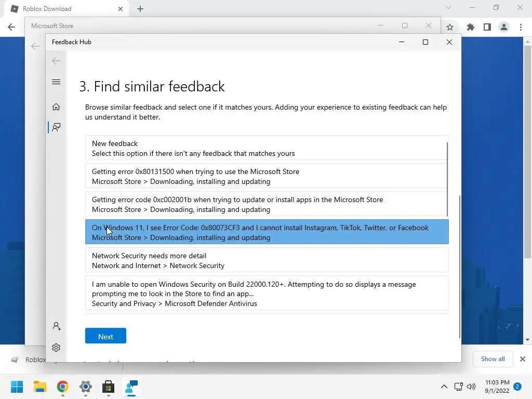This screenshot has width=532, height=399.
Task: Open Microsoft Store from taskbar
Action: pyautogui.click(x=108, y=387)
